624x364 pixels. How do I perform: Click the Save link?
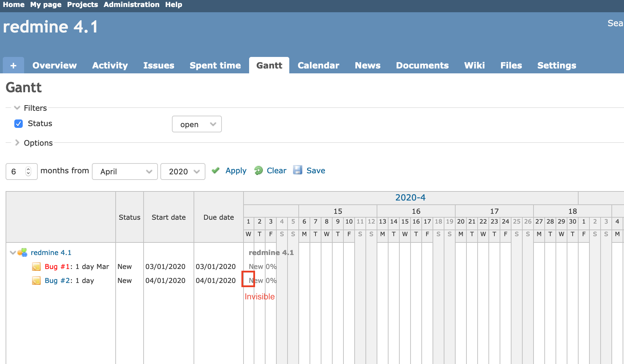point(316,170)
